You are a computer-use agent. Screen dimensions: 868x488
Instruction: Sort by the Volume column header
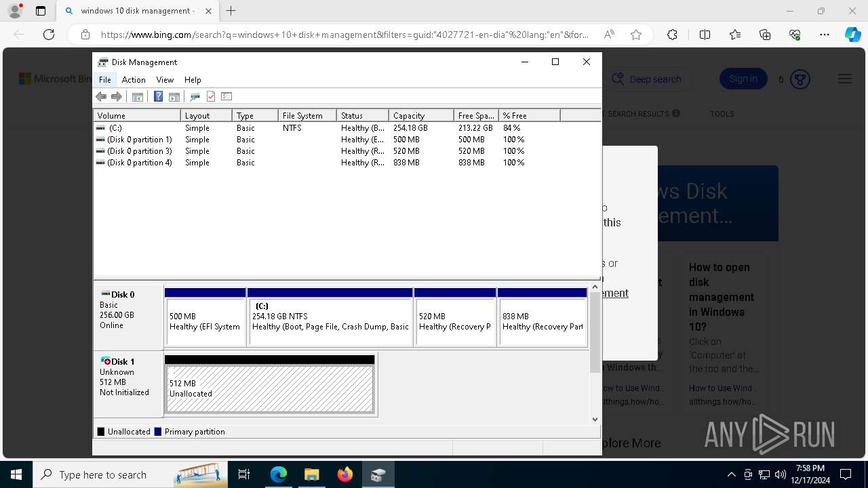tap(137, 116)
